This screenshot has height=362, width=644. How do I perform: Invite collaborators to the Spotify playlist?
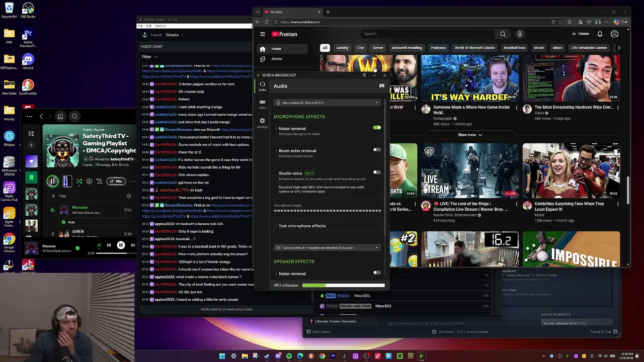(x=99, y=182)
